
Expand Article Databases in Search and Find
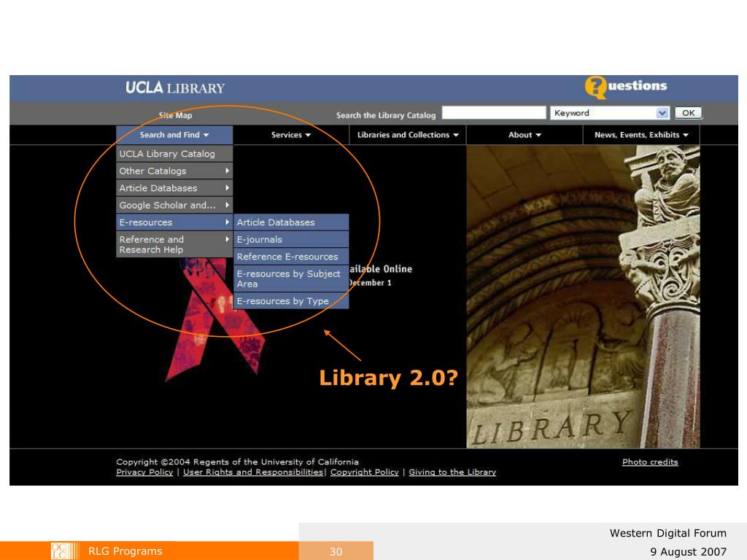174,188
